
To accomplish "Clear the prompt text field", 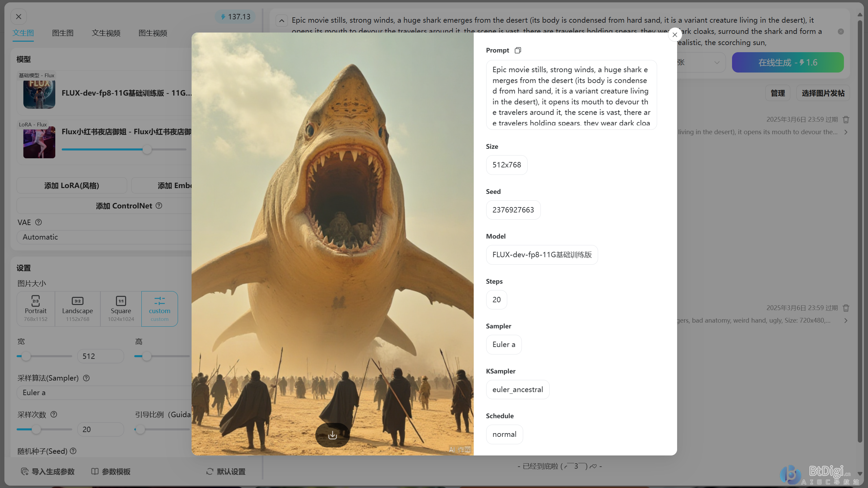I will (841, 32).
